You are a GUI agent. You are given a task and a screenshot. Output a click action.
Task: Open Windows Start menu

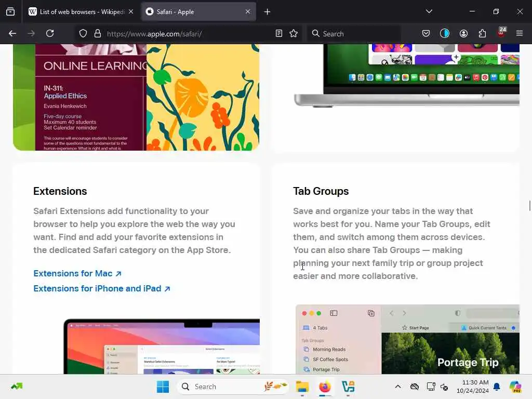(163, 387)
